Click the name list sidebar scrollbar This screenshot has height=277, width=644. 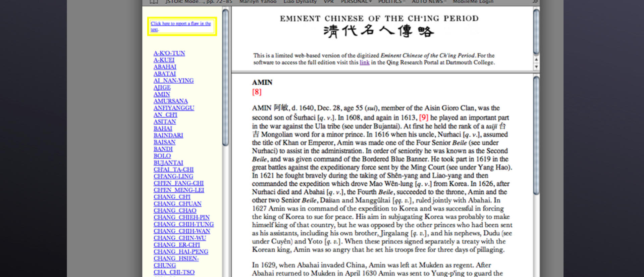225,78
